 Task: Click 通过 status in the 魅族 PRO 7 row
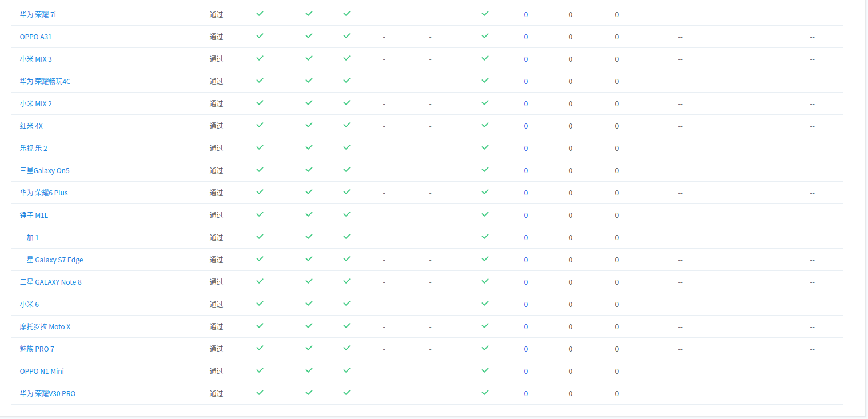point(216,349)
